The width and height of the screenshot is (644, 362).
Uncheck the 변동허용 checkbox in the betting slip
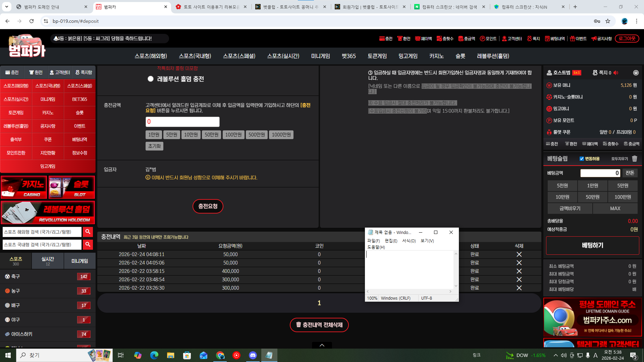(x=582, y=159)
